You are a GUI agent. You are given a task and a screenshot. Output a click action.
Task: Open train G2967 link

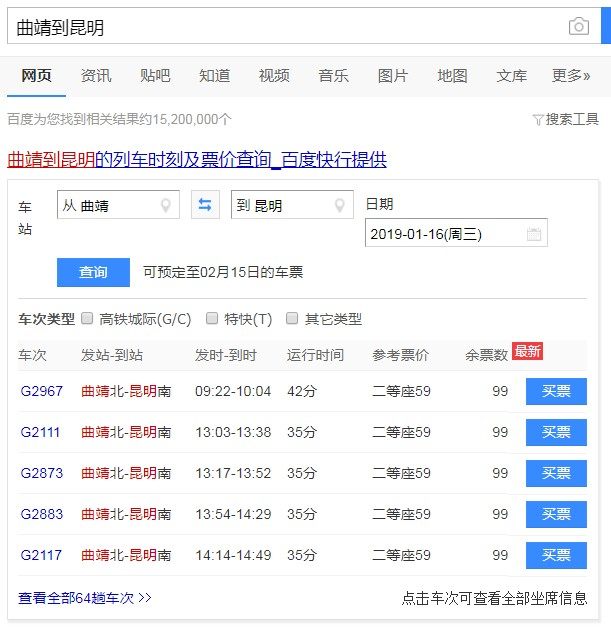click(42, 391)
